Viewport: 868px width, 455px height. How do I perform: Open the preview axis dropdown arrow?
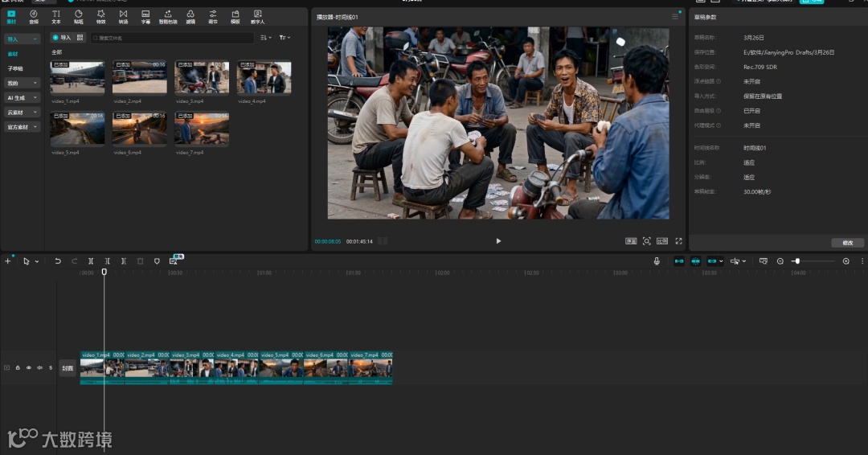[x=744, y=261]
